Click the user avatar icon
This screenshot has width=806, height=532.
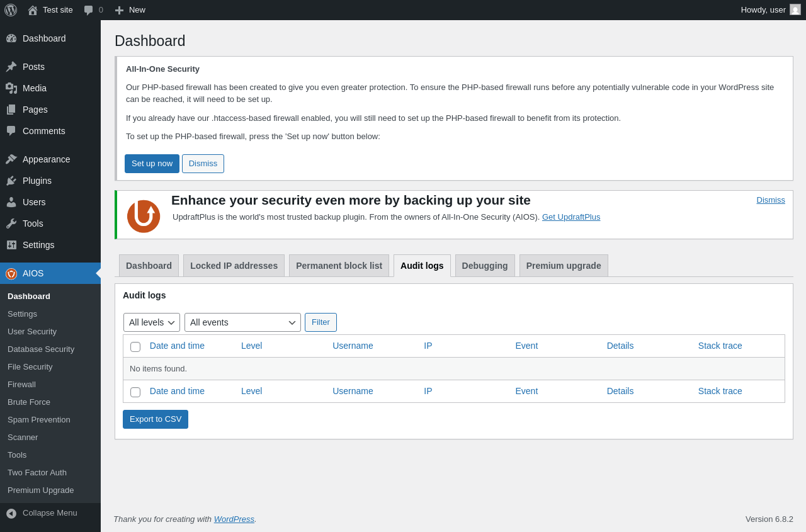click(x=795, y=9)
